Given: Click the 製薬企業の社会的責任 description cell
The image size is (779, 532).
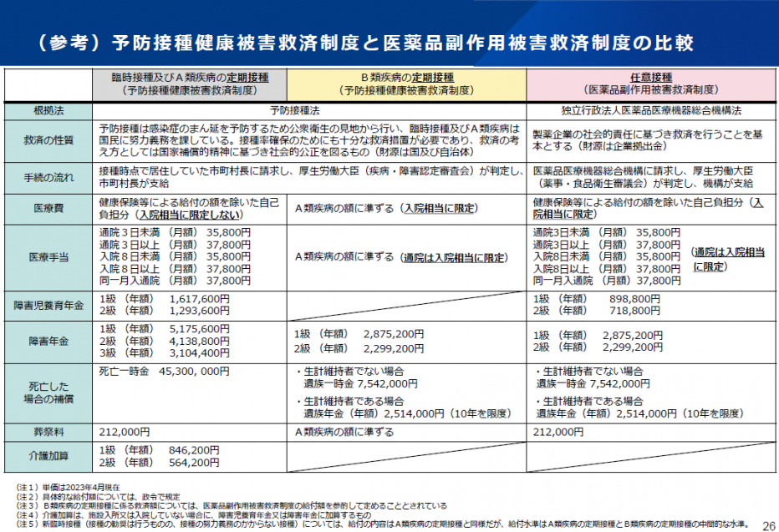Looking at the screenshot, I should (651, 141).
